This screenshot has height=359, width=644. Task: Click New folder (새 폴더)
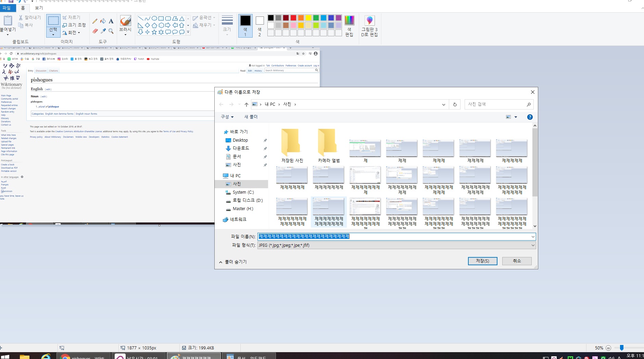coord(251,117)
